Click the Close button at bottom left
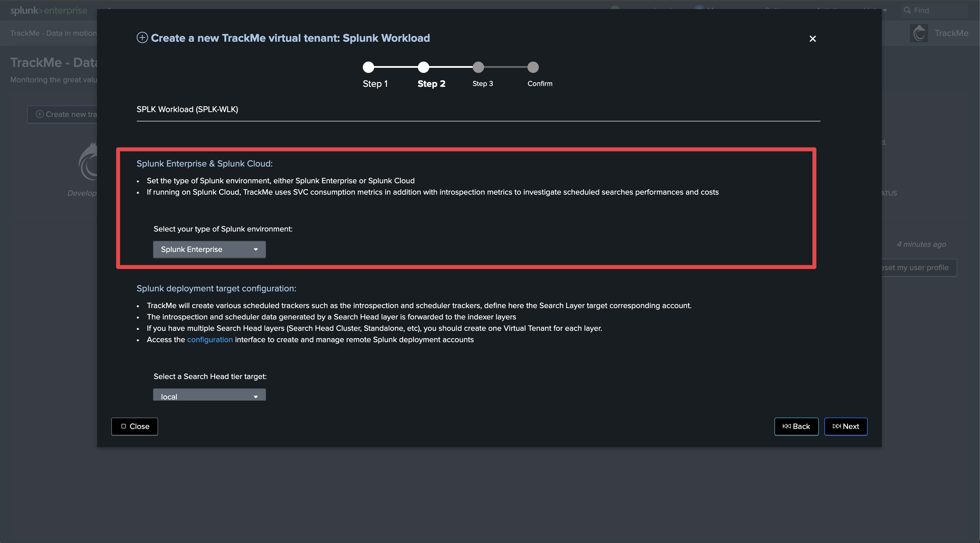This screenshot has height=543, width=980. tap(135, 426)
